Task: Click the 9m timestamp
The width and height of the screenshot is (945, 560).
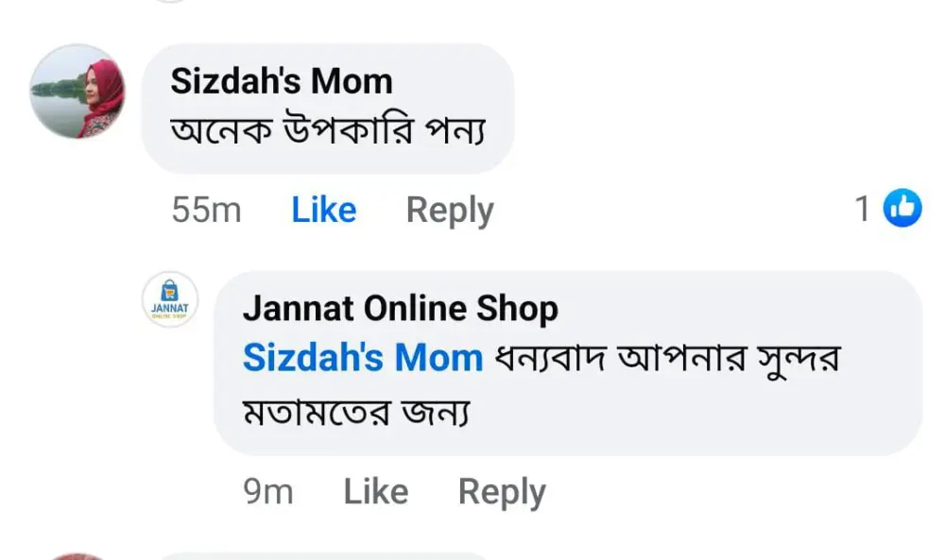Action: pos(268,491)
